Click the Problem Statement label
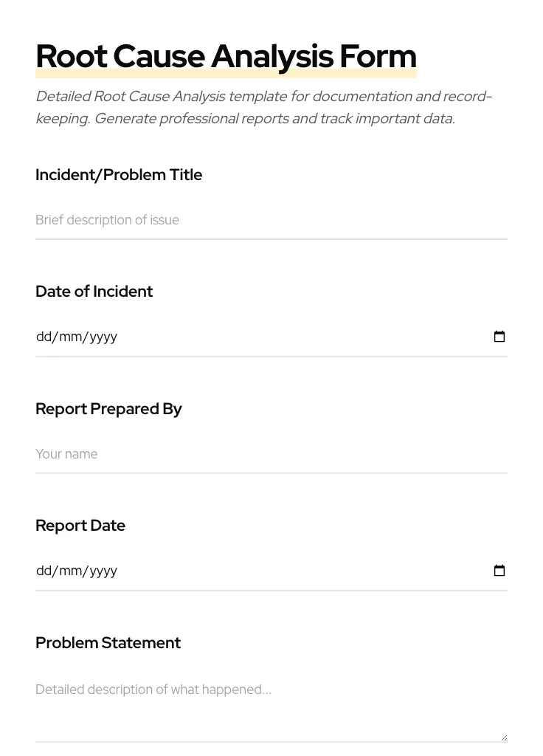The image size is (543, 756). 108,643
